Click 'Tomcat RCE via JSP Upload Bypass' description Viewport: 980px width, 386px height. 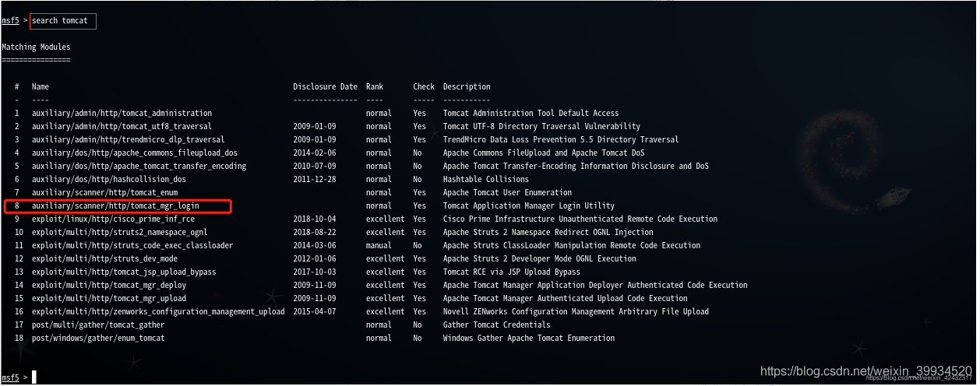click(512, 272)
